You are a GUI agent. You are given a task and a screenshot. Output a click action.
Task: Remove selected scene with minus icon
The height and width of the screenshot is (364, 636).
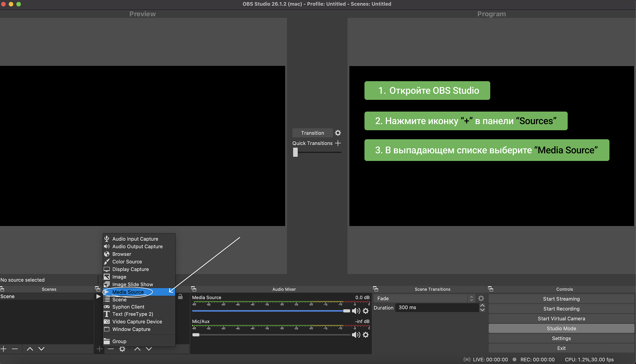pyautogui.click(x=15, y=349)
